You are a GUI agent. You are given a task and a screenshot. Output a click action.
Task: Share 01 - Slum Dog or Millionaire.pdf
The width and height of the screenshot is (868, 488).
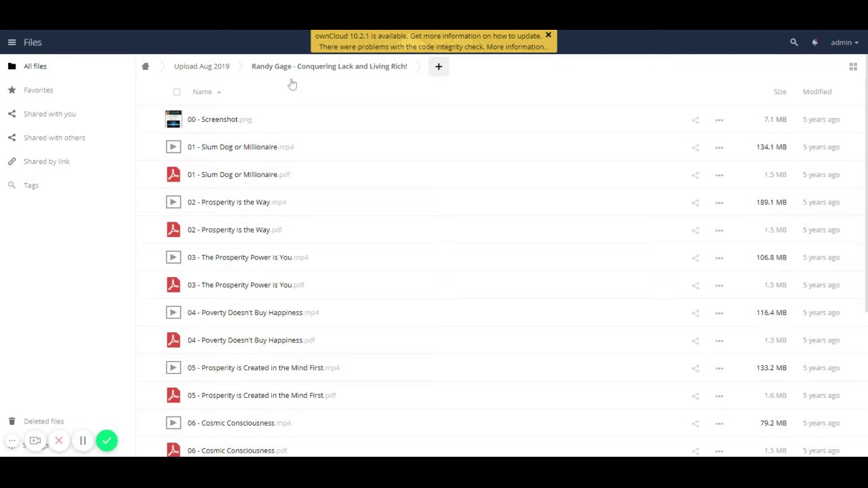click(695, 175)
